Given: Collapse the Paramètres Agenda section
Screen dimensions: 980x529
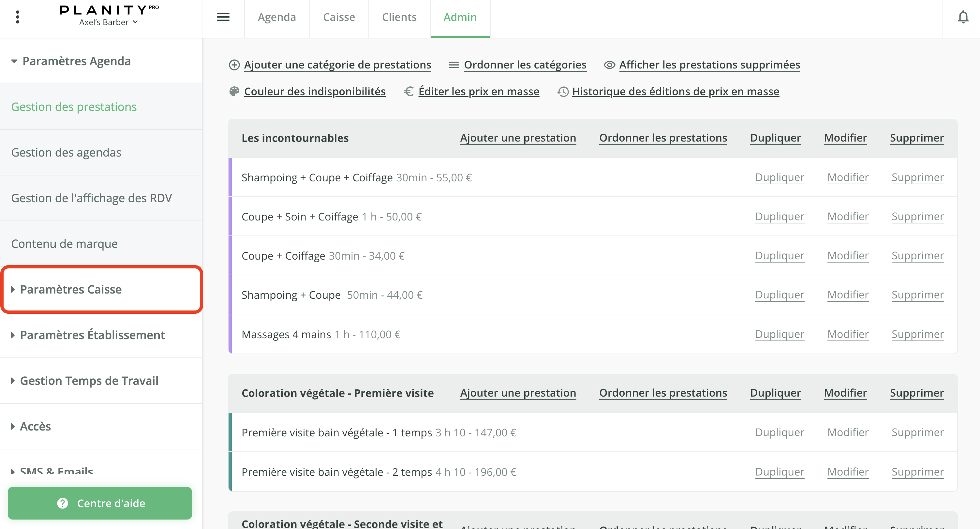Looking at the screenshot, I should pyautogui.click(x=76, y=61).
